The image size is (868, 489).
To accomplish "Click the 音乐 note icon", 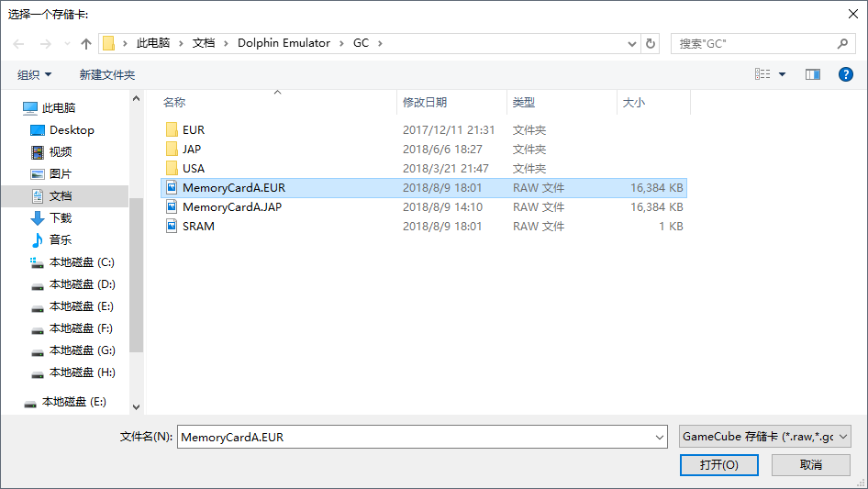I will tap(37, 239).
